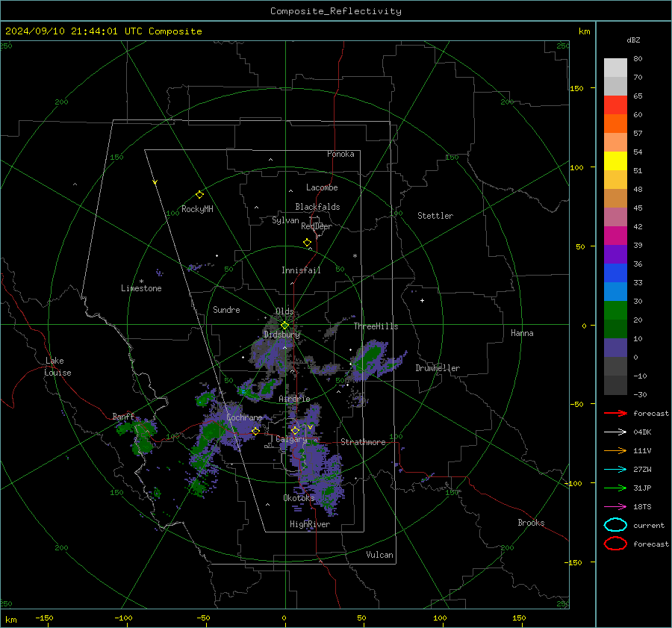
Task: Pick the lightest gray 80 dBZ swatch
Action: pyautogui.click(x=615, y=67)
